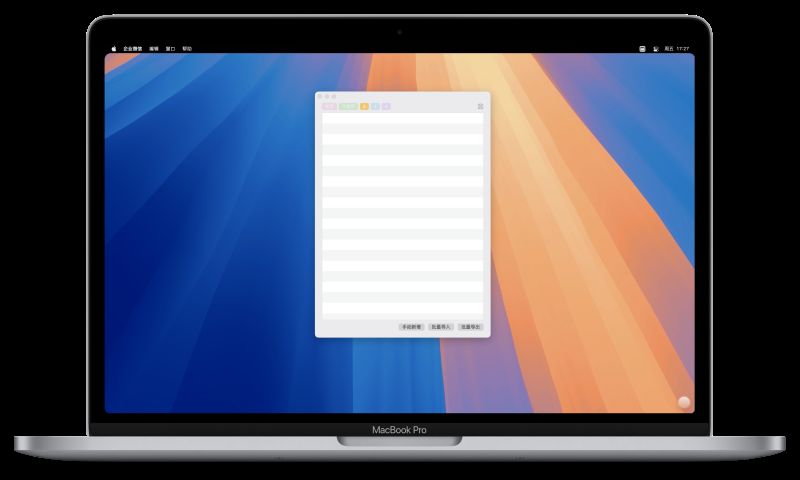
Task: Click the 手动新增 button
Action: click(411, 327)
